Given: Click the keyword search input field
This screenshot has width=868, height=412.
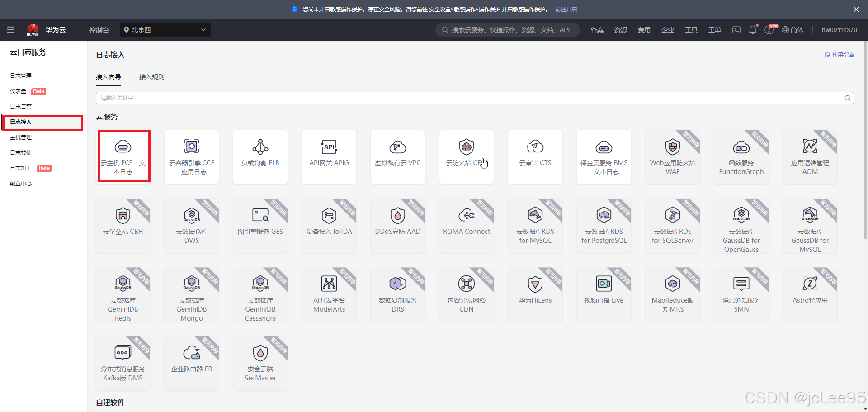Looking at the screenshot, I should (475, 98).
